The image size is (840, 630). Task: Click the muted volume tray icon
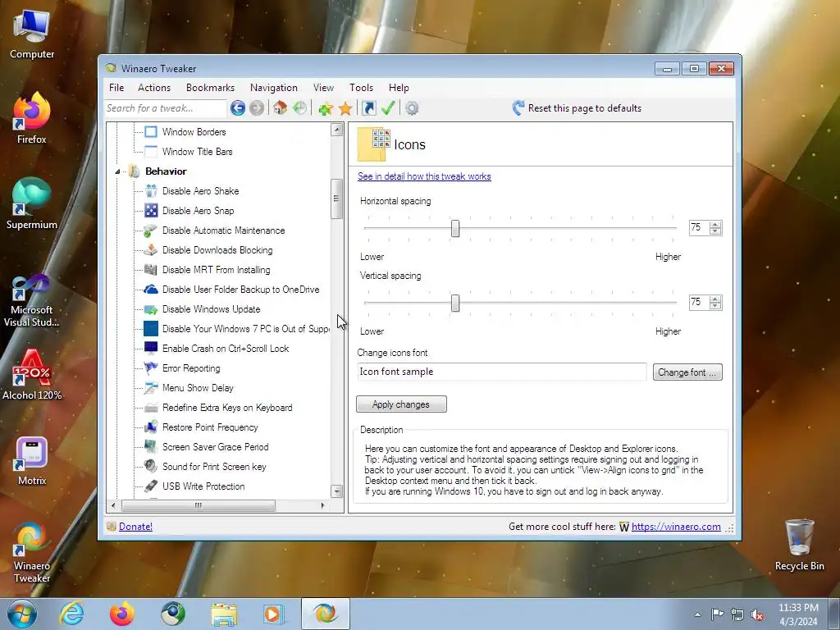757,614
